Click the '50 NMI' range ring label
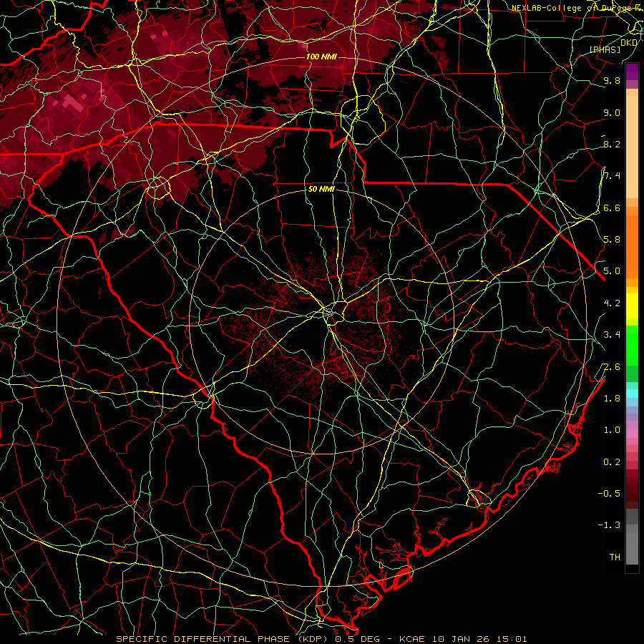This screenshot has width=644, height=644. 321,189
